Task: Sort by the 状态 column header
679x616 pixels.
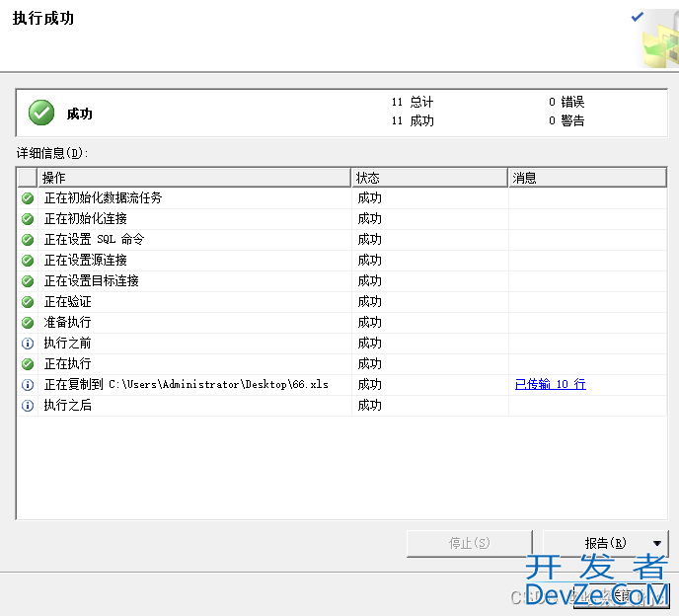Action: point(429,178)
